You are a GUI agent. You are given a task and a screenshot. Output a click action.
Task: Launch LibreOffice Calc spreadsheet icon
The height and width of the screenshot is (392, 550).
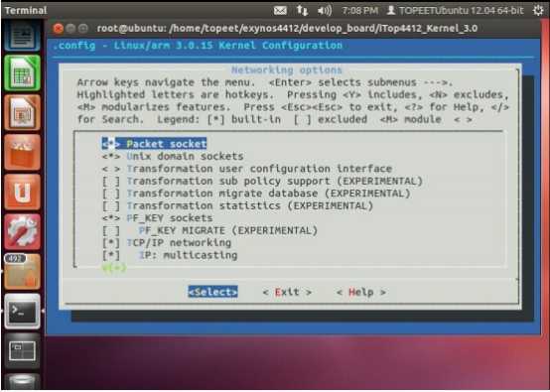click(x=23, y=72)
